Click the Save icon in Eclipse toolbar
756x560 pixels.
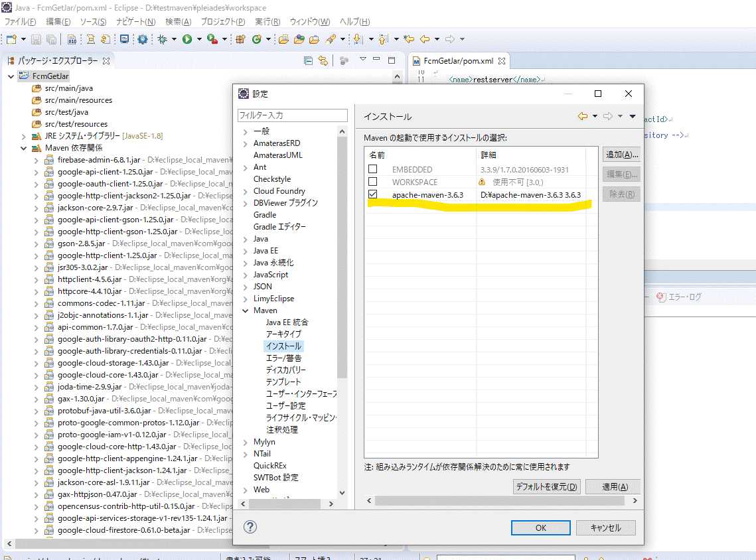[x=36, y=39]
